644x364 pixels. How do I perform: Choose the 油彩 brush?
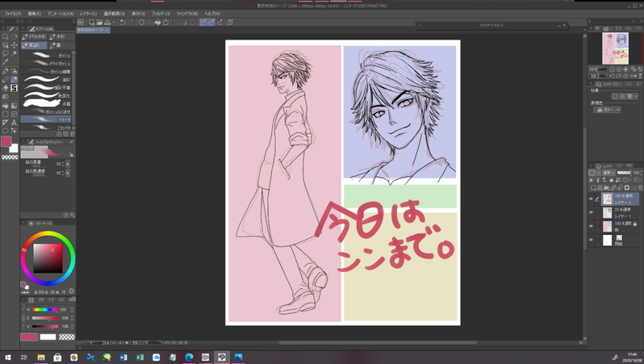(45, 79)
